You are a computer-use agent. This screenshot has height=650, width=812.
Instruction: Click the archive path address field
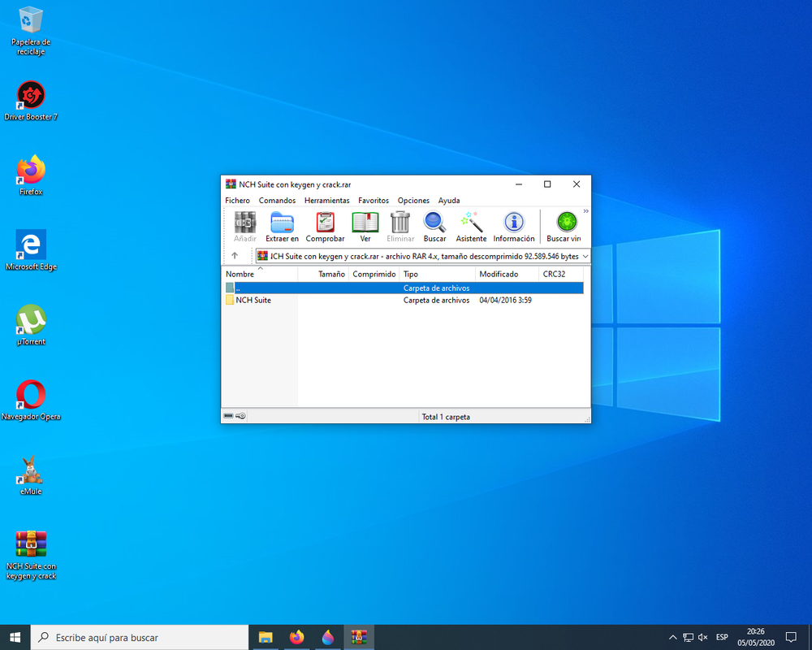coord(423,256)
